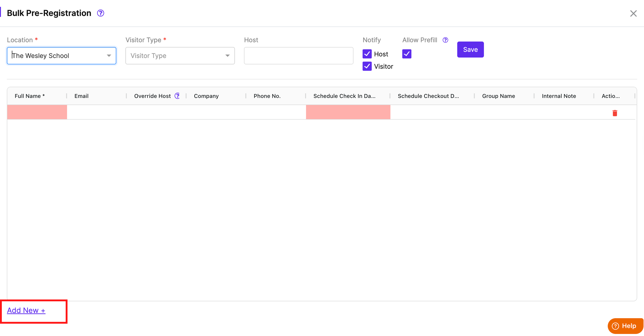
Task: Uncheck the Notify Visitor checkbox
Action: (367, 66)
